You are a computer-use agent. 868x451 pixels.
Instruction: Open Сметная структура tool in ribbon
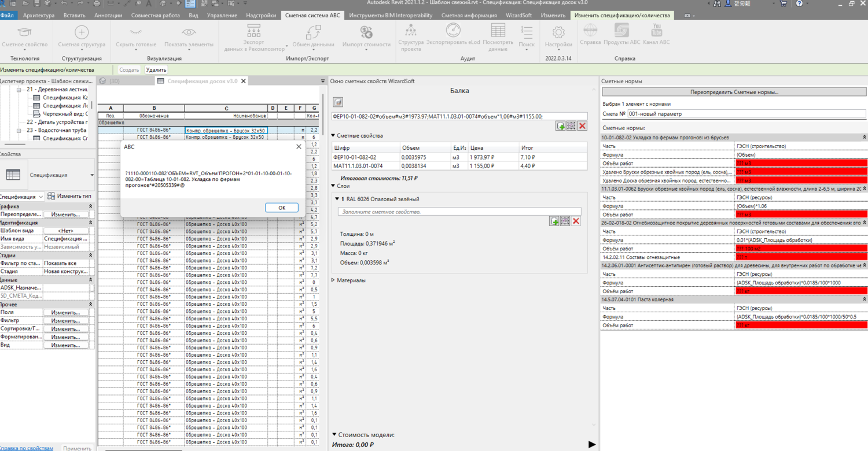(x=82, y=33)
